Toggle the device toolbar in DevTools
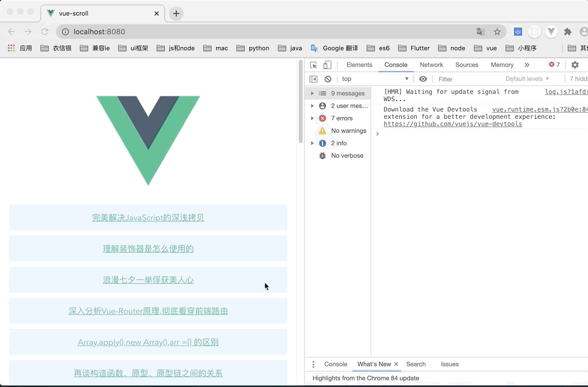Screen dimensions: 588x387 (x=327, y=65)
